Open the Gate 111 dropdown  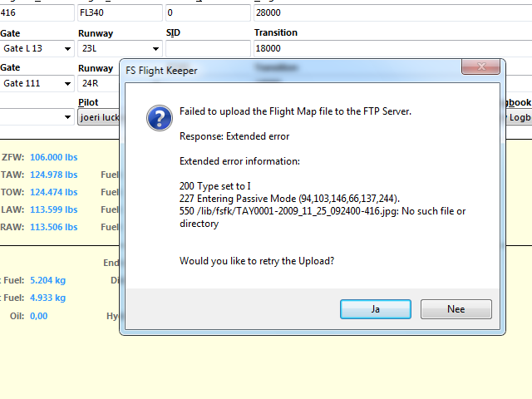[x=67, y=83]
